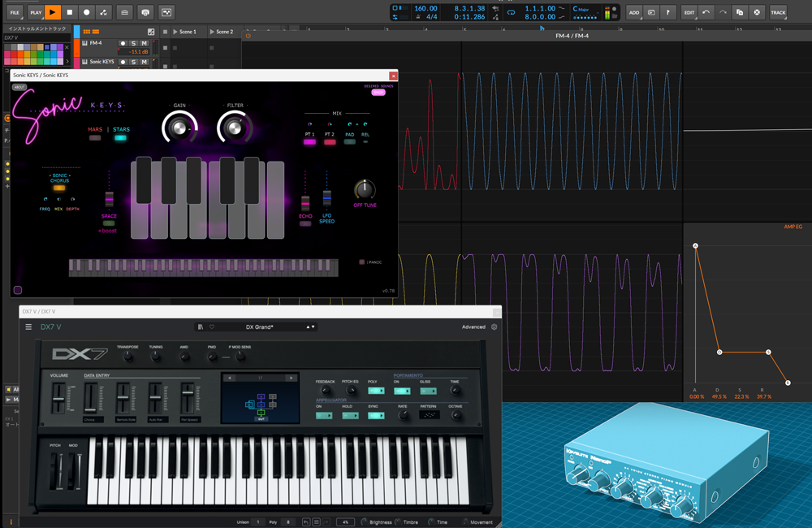This screenshot has height=528, width=812.
Task: Expand track color palette with right chevron
Action: tap(67, 61)
